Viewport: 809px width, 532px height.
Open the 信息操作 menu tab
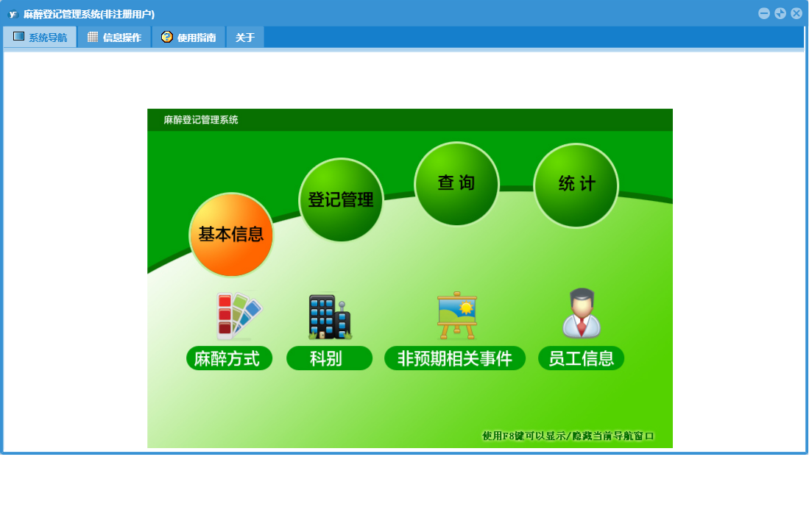coord(115,37)
